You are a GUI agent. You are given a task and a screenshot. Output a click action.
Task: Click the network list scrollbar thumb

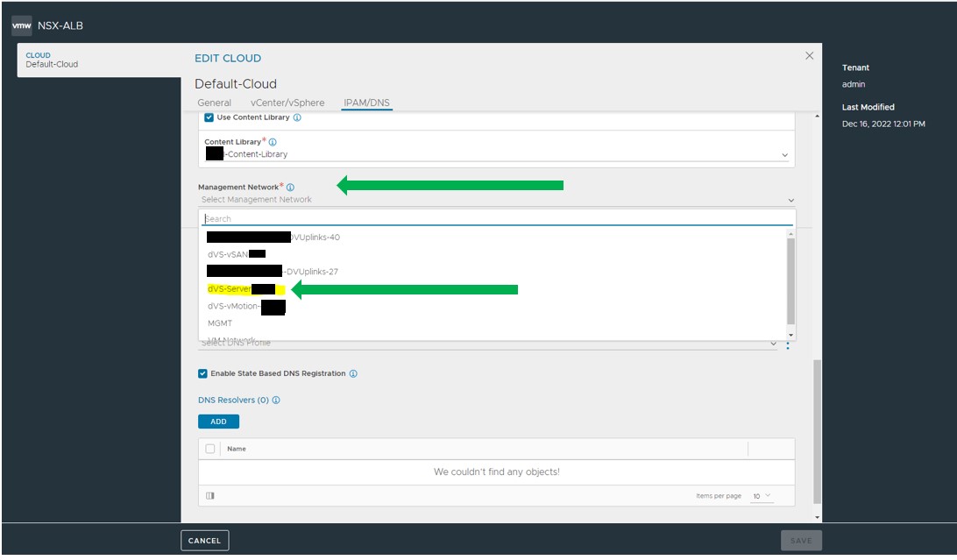791,281
